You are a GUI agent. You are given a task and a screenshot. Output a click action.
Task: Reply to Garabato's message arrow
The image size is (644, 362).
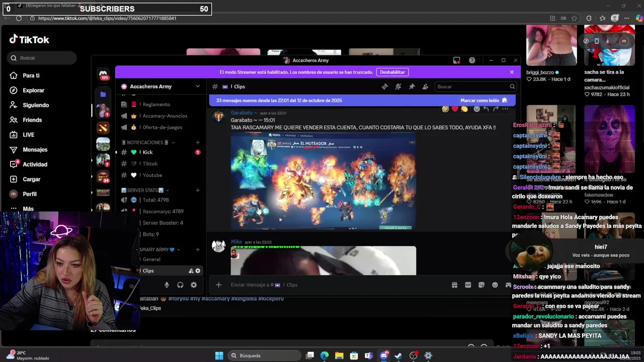click(x=486, y=109)
